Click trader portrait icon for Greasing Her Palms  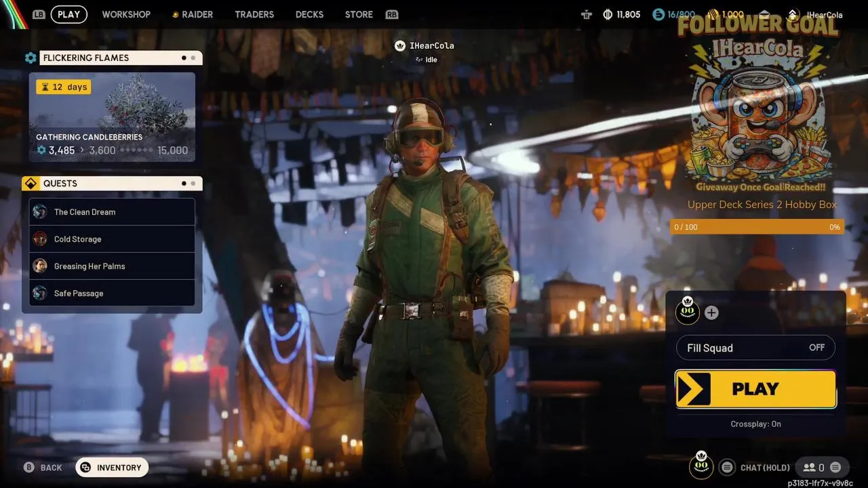click(40, 266)
